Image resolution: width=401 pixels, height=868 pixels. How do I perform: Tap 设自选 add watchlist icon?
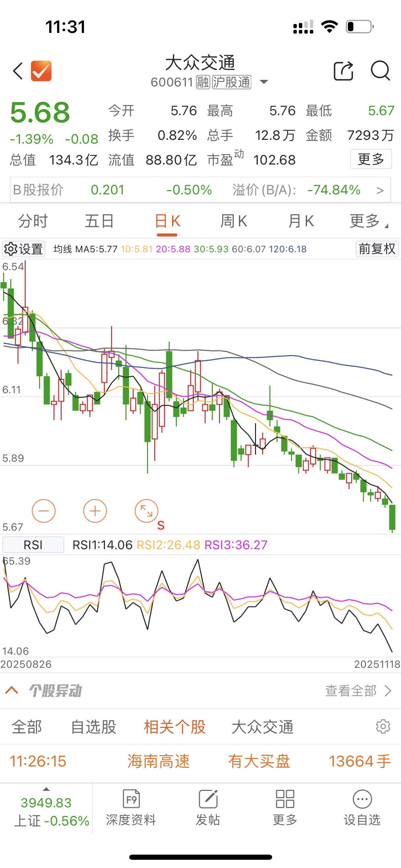(x=362, y=799)
